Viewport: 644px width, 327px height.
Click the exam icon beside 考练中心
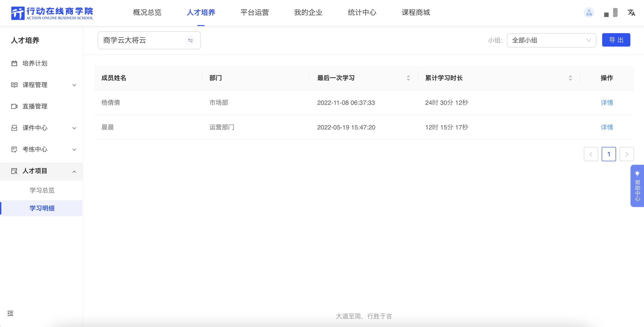(x=14, y=149)
